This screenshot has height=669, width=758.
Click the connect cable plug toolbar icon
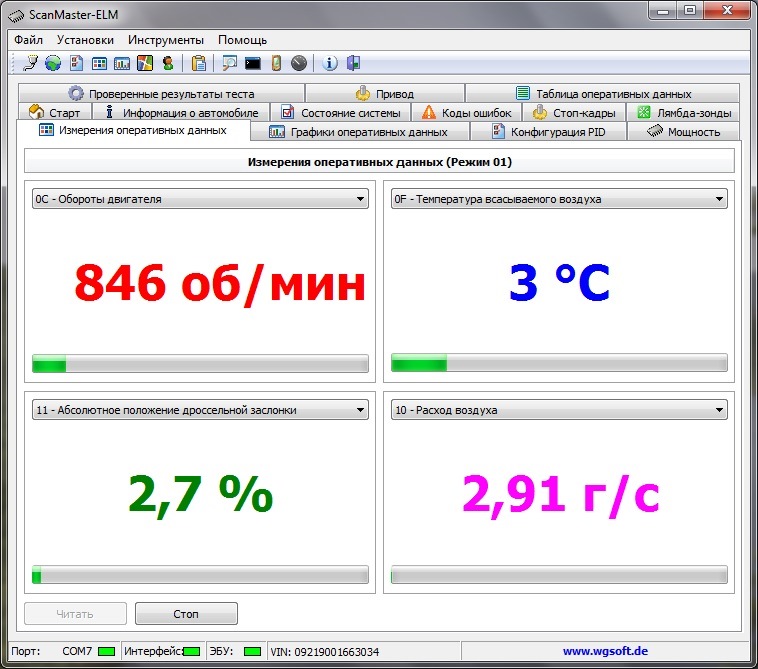coord(30,63)
